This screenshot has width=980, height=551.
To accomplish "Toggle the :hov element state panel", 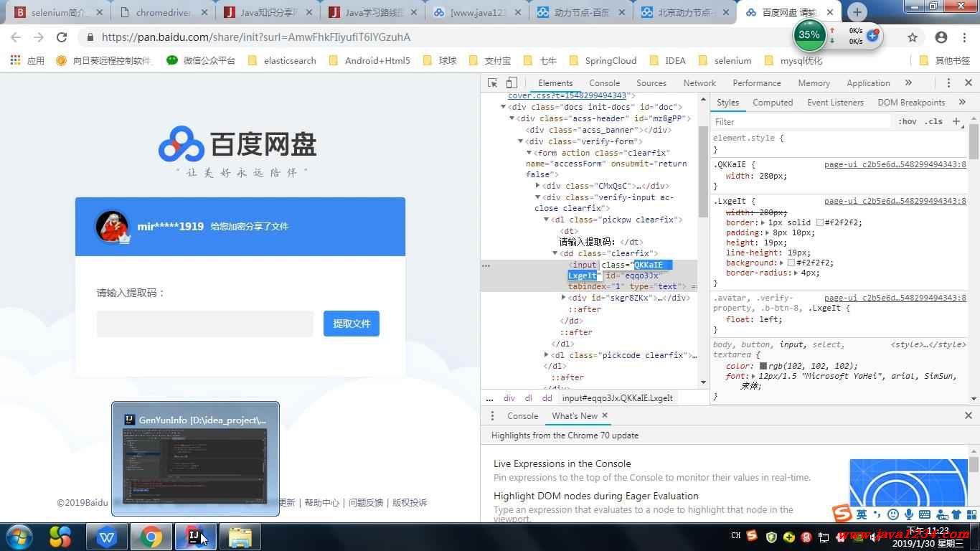I will (908, 122).
